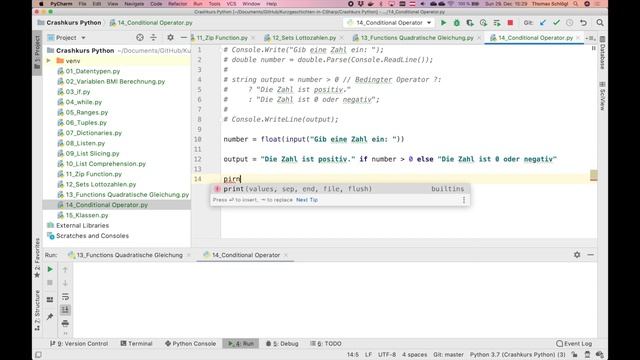The image size is (640, 360).
Task: Change 4 spaces indent setting
Action: coord(414,355)
